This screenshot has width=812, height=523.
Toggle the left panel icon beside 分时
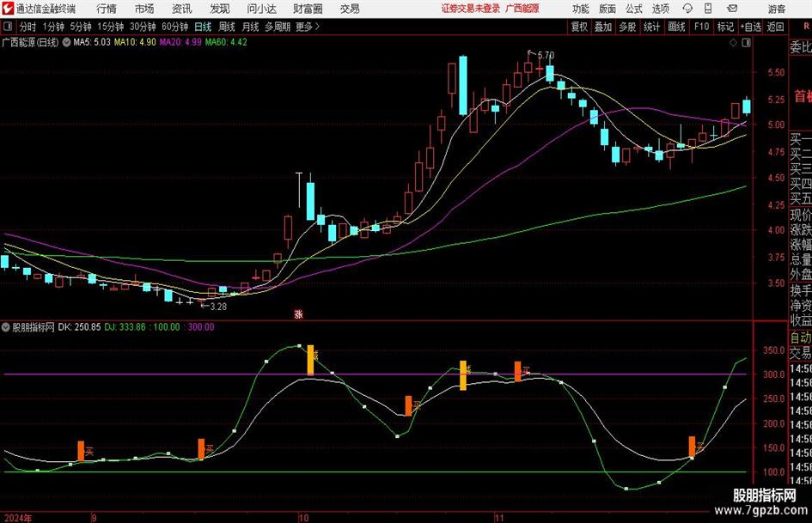[7, 27]
